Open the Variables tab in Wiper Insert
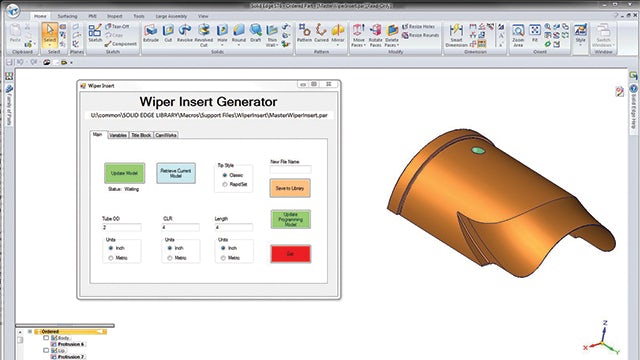Viewport: 640px width, 360px height. pos(118,135)
